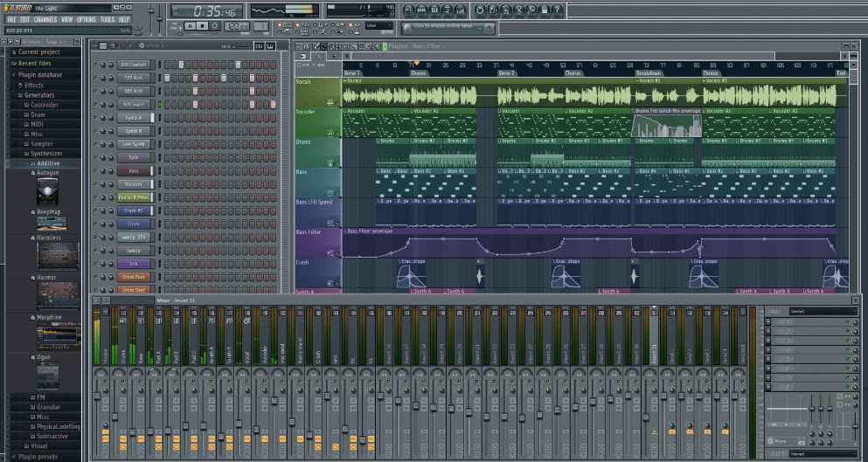Open the mixer OUT output dropdown

[x=823, y=454]
